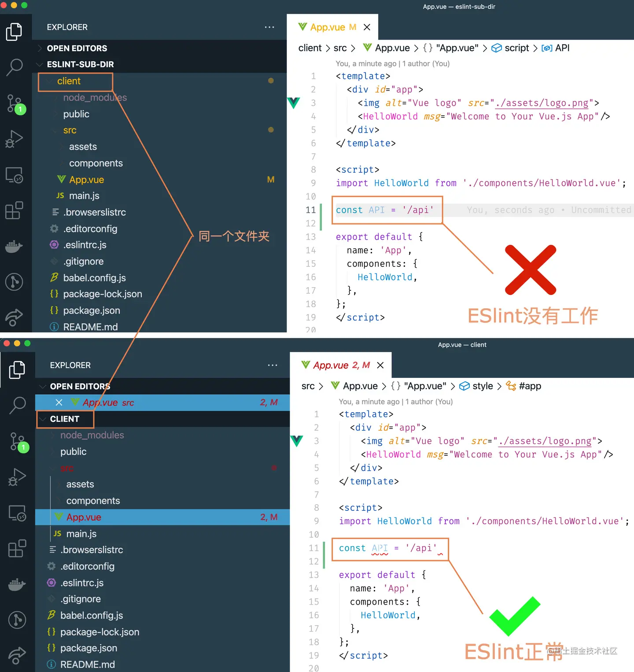The height and width of the screenshot is (672, 634).
Task: Open Docker view in the client window
Action: (17, 584)
